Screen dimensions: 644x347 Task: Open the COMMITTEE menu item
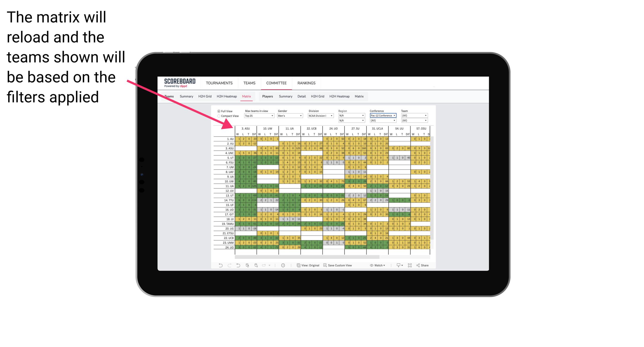[x=277, y=83]
